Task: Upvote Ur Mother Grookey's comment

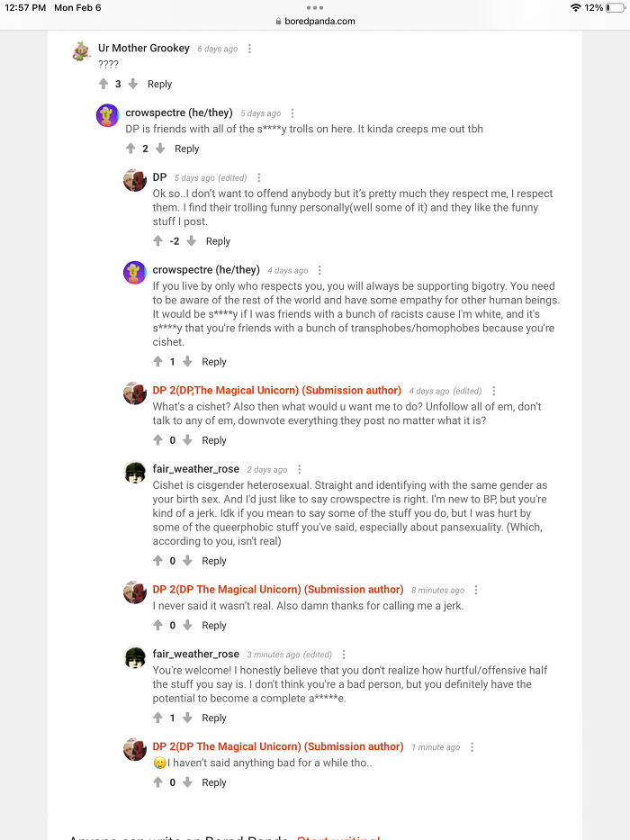Action: coord(103,84)
